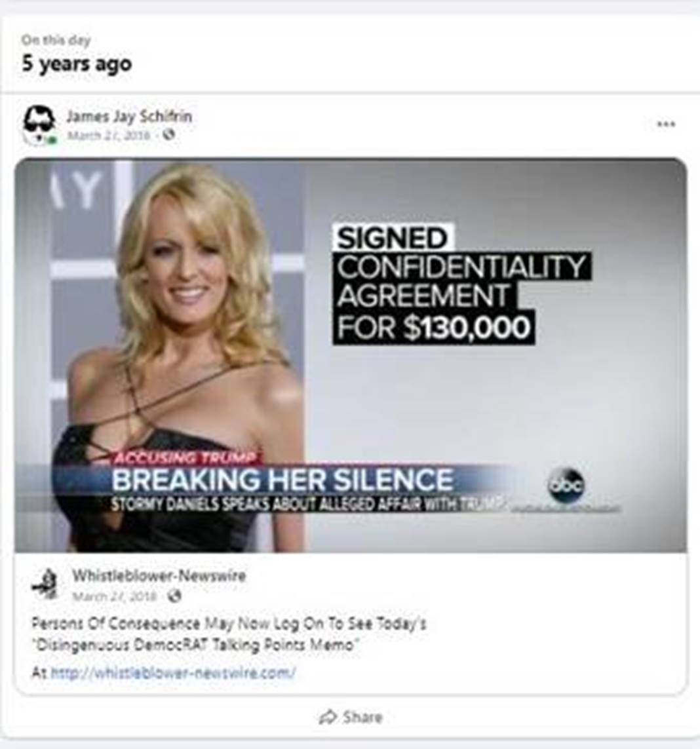The height and width of the screenshot is (749, 700).
Task: Click the "BREAKING HER SILENCE" banner in image
Action: [x=282, y=480]
